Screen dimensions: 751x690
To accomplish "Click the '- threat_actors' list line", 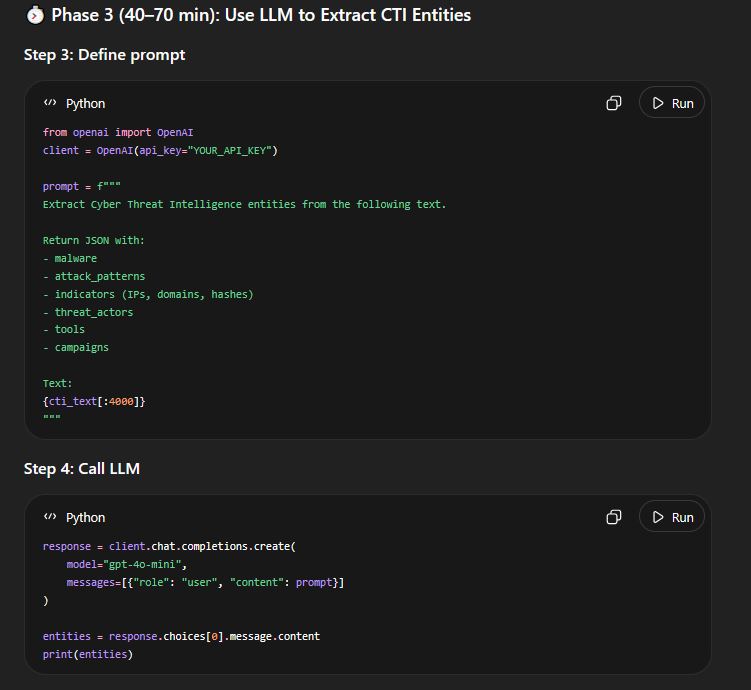I will [88, 312].
